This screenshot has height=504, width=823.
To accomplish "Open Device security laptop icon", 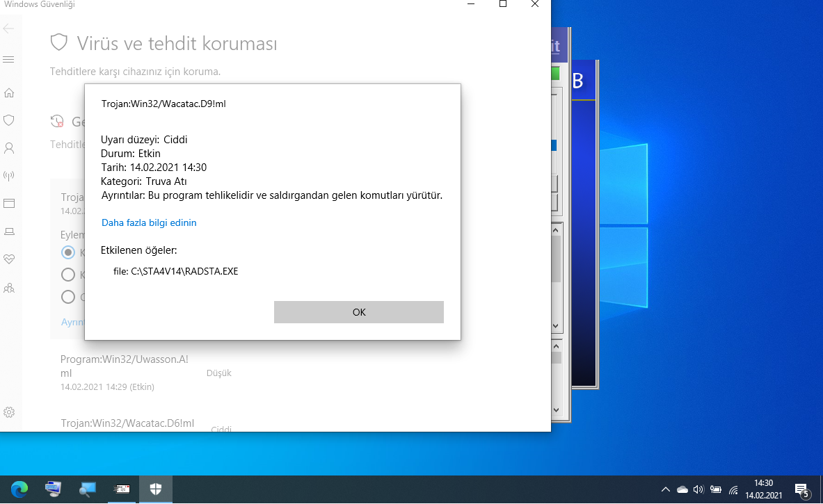I will (x=9, y=231).
